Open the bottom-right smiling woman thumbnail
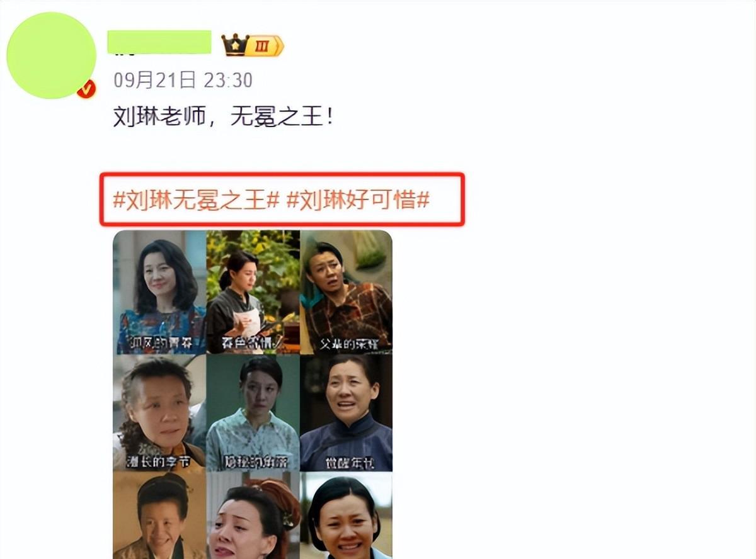The image size is (756, 559). (346, 516)
